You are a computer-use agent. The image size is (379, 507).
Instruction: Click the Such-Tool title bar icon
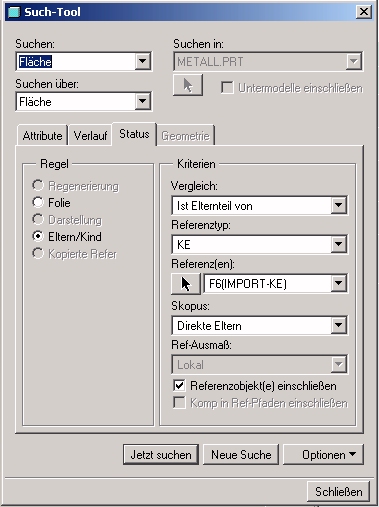coord(14,12)
